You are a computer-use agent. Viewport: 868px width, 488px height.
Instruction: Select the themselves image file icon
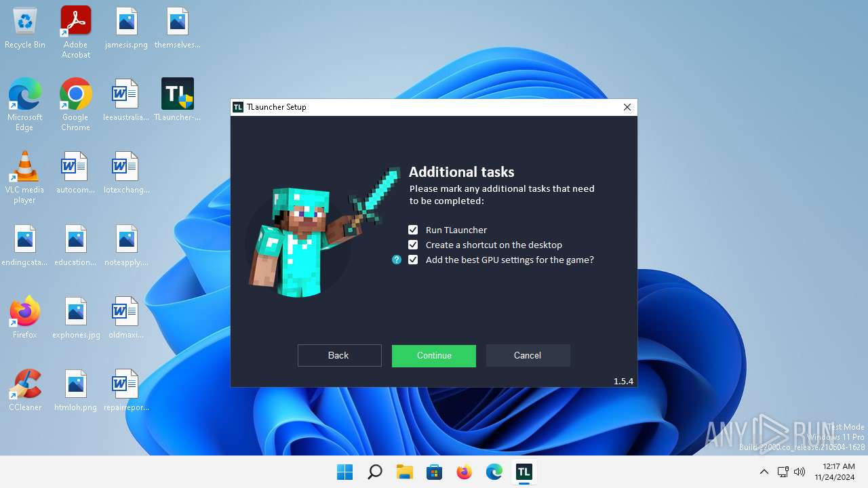point(178,28)
